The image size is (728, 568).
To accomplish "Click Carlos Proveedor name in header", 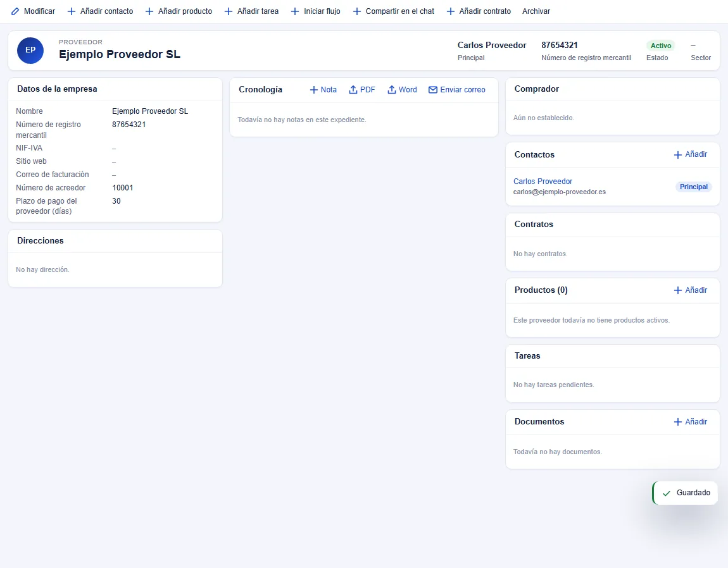I will click(492, 45).
